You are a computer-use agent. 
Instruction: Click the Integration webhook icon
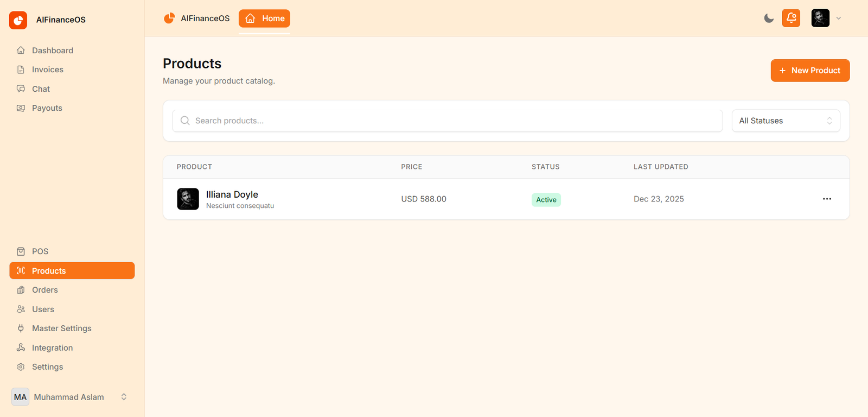click(x=21, y=347)
